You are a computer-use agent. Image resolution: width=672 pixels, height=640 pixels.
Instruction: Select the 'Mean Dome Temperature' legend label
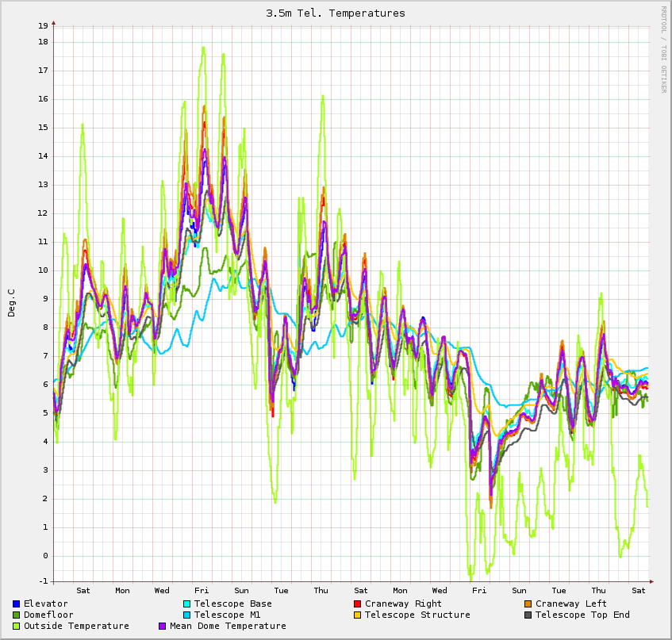tap(228, 627)
